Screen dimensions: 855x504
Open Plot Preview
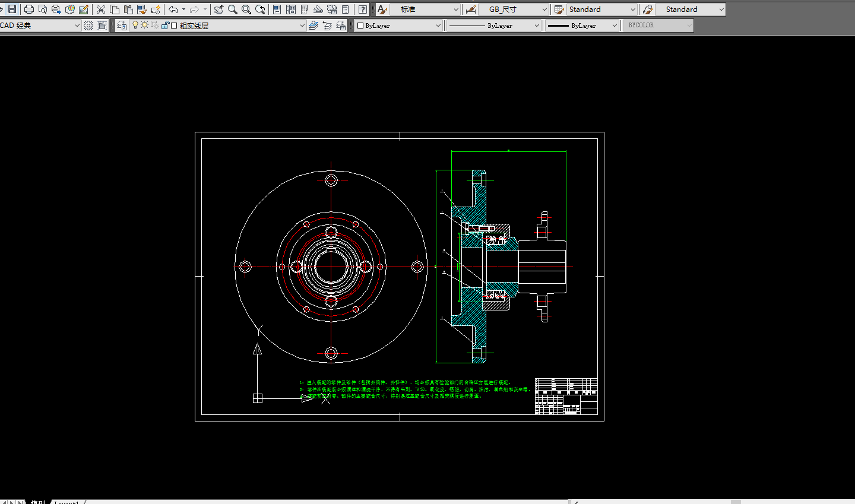(43, 9)
